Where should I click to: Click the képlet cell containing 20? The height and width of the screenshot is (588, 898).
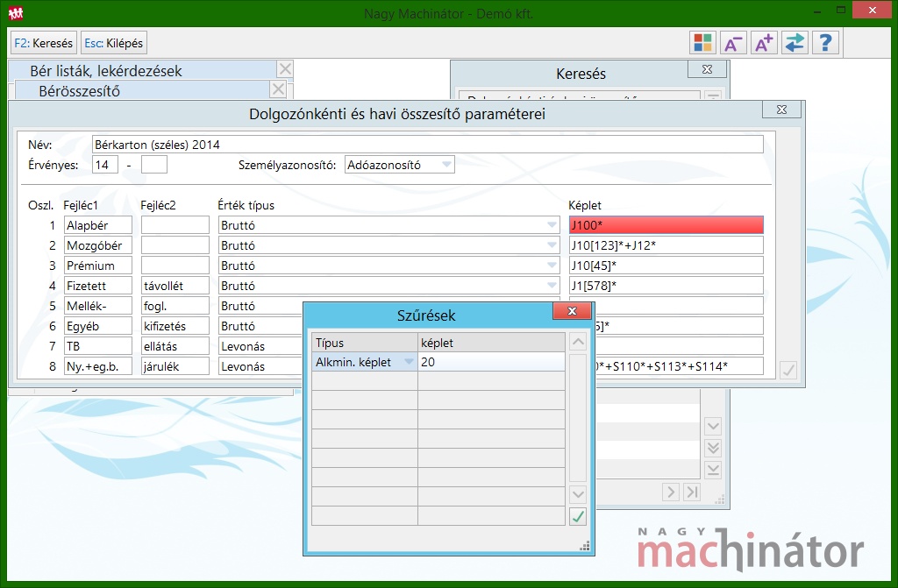coord(491,362)
